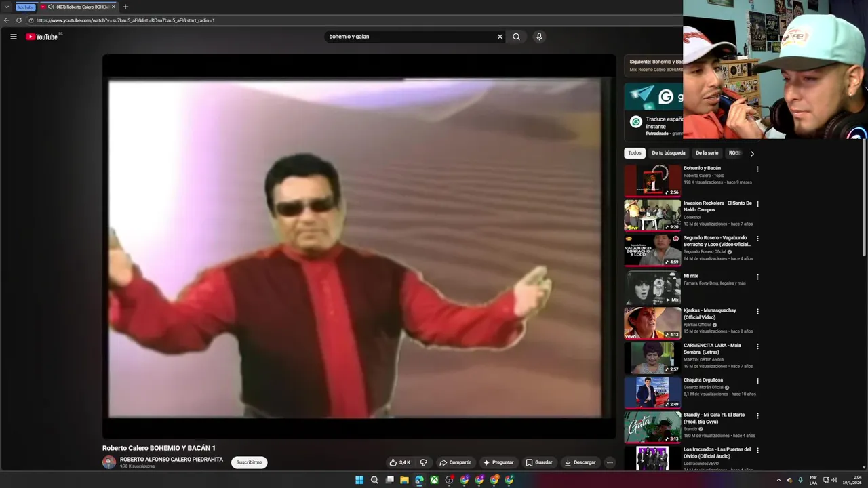Open the Xbox app on the taskbar
Viewport: 868px width, 488px height.
click(x=434, y=480)
